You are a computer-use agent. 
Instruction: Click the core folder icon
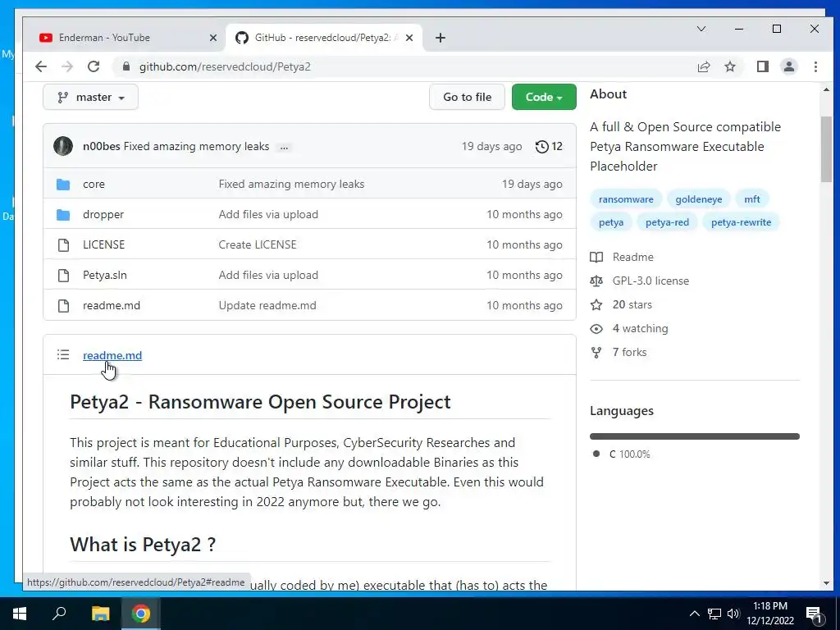pyautogui.click(x=63, y=185)
